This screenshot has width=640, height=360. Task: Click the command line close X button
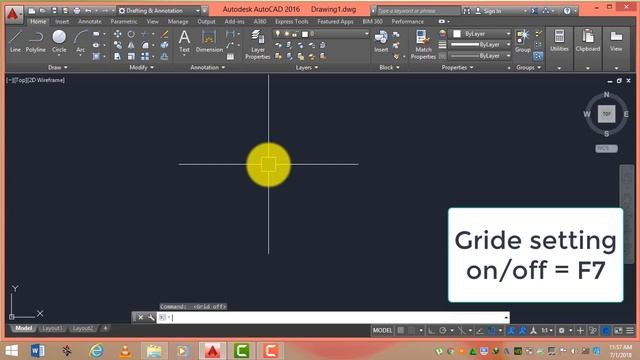[140, 317]
